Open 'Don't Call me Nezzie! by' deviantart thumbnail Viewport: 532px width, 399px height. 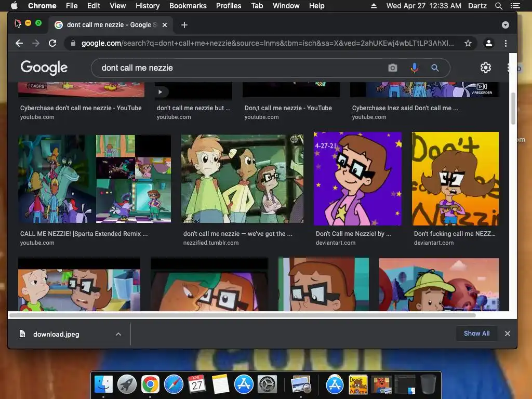(x=357, y=179)
